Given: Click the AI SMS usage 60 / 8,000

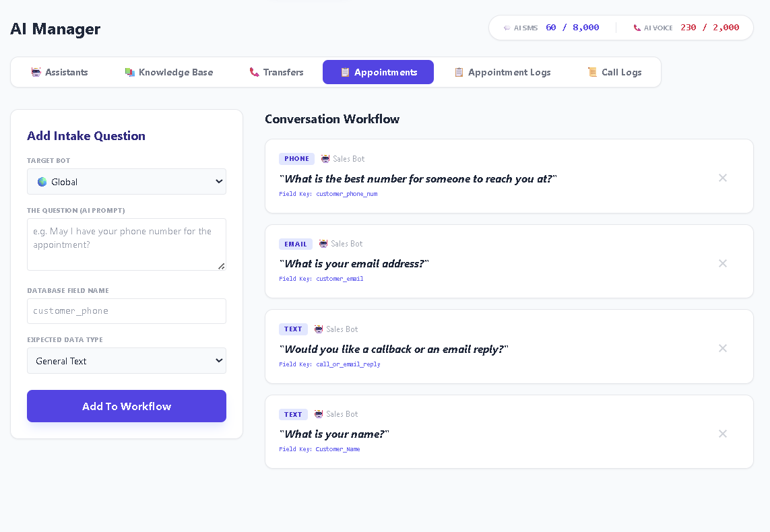Looking at the screenshot, I should pos(573,28).
